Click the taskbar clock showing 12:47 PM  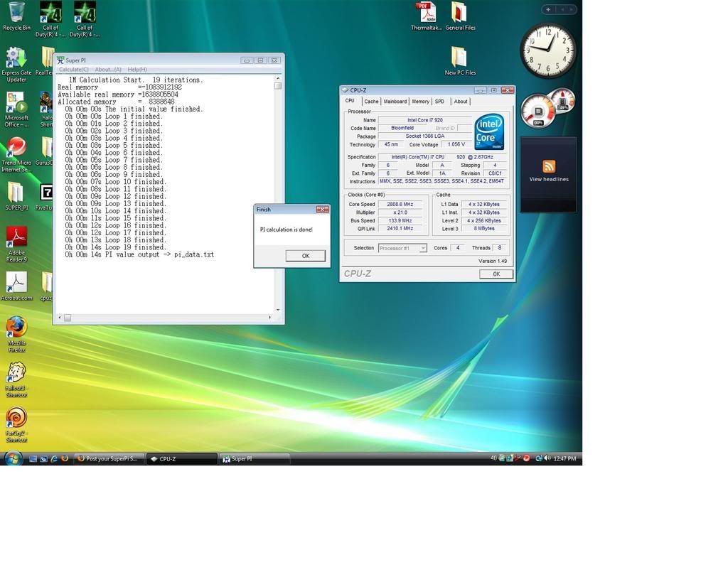[x=565, y=458]
